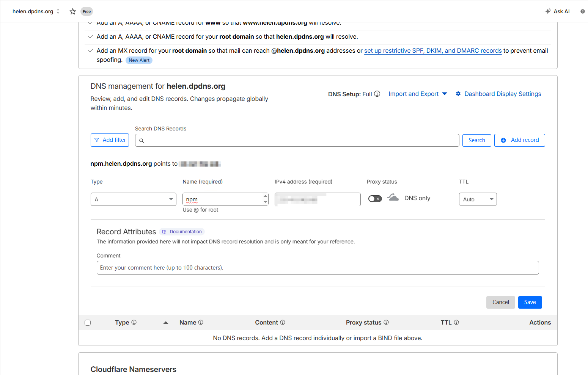588x375 pixels.
Task: Click info icon beside Name column header
Action: pos(201,322)
